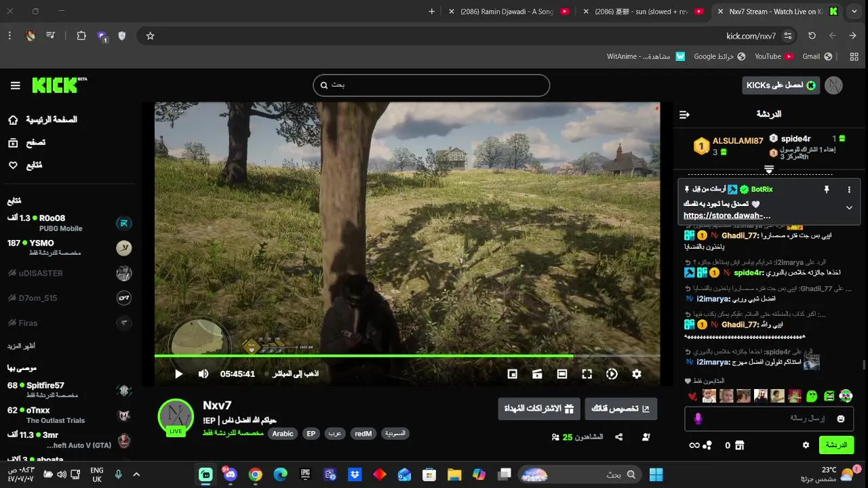Click spide4r in gift leaderboard
The image size is (868, 488).
coord(795,138)
